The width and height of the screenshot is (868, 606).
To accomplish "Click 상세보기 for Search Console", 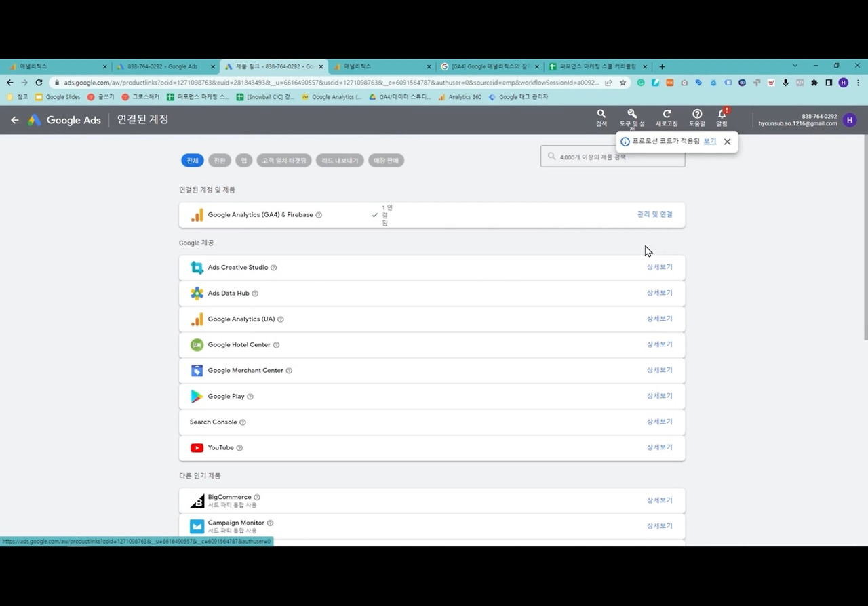I will pyautogui.click(x=659, y=422).
